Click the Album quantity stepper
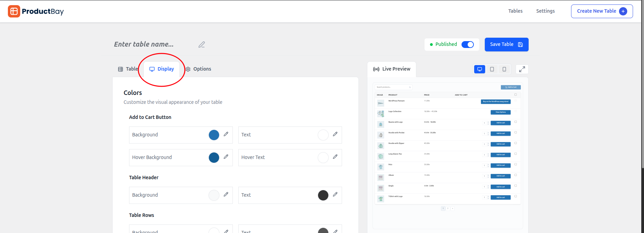This screenshot has width=644, height=233. click(486, 176)
